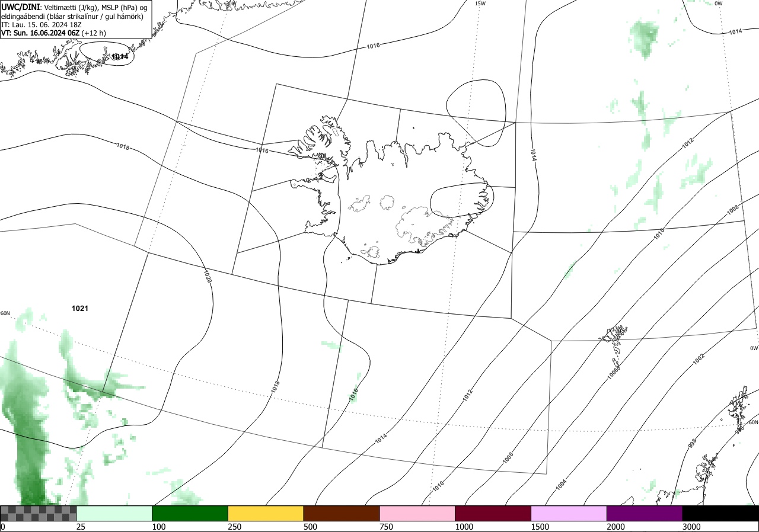Pick the dark green 100–250 legend swatch

coord(190,513)
